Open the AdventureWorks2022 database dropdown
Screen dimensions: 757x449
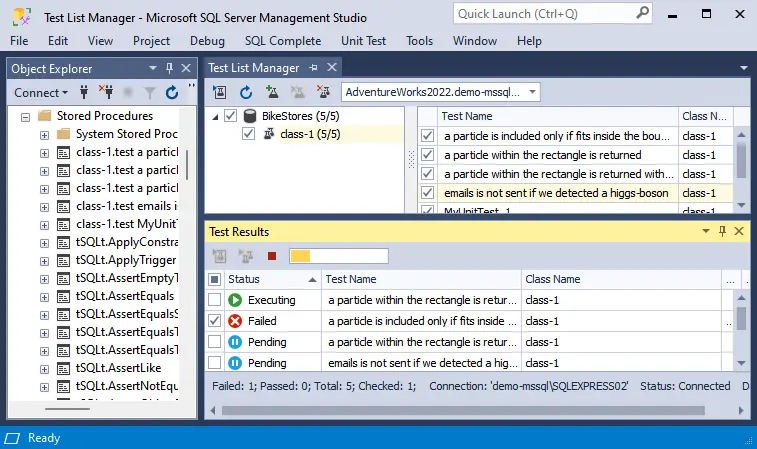pos(532,92)
